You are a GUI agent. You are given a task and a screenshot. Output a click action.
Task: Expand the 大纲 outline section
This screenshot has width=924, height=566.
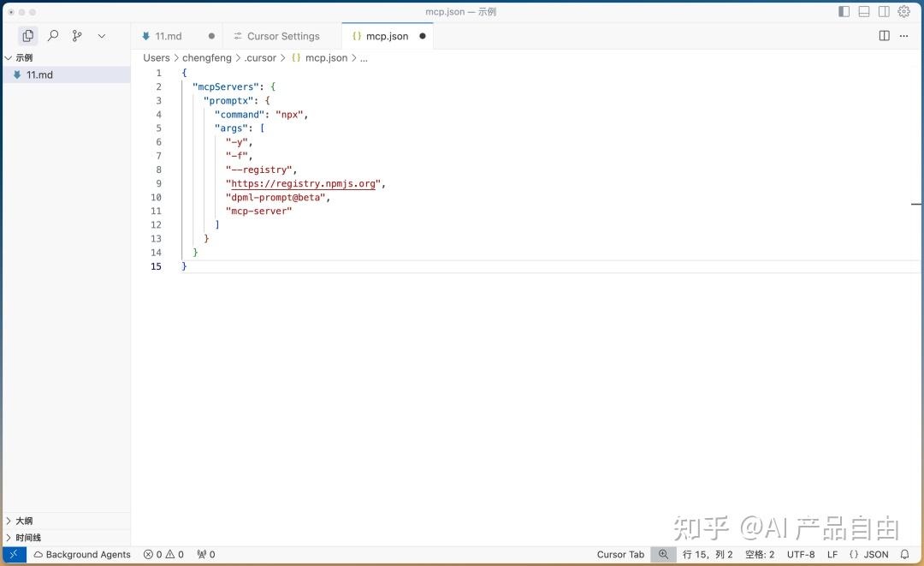pyautogui.click(x=66, y=521)
